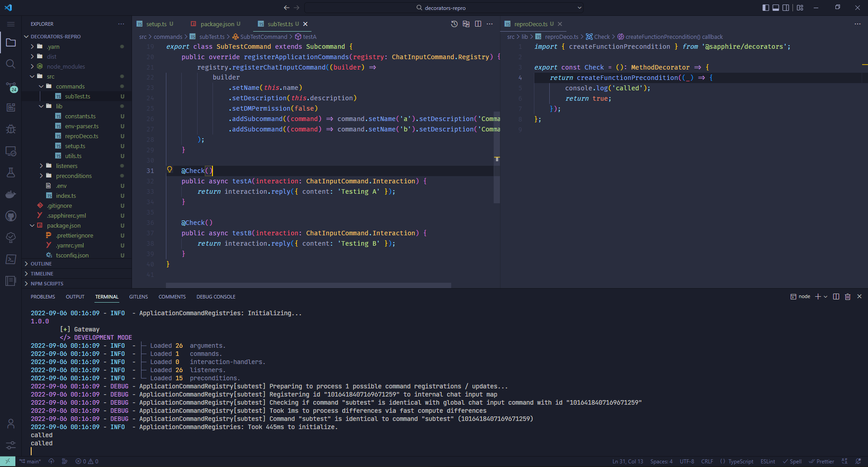This screenshot has height=467, width=868.
Task: Click the main* branch in the status bar
Action: point(31,461)
